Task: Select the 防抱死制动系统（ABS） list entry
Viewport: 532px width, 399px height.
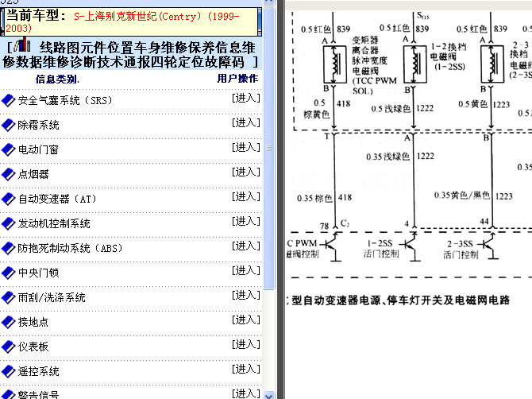Action: click(x=70, y=248)
